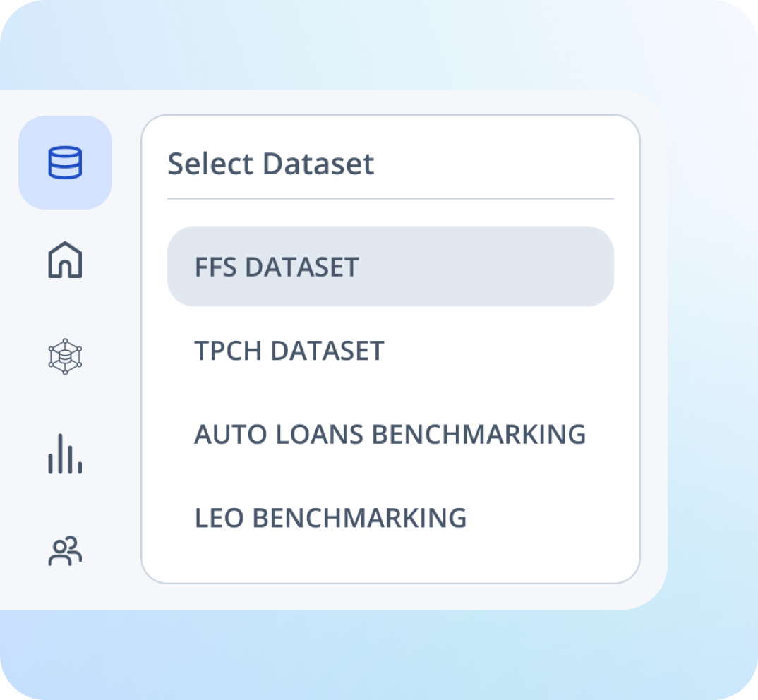
Task: Open the vertical bars chart icon
Action: click(65, 454)
